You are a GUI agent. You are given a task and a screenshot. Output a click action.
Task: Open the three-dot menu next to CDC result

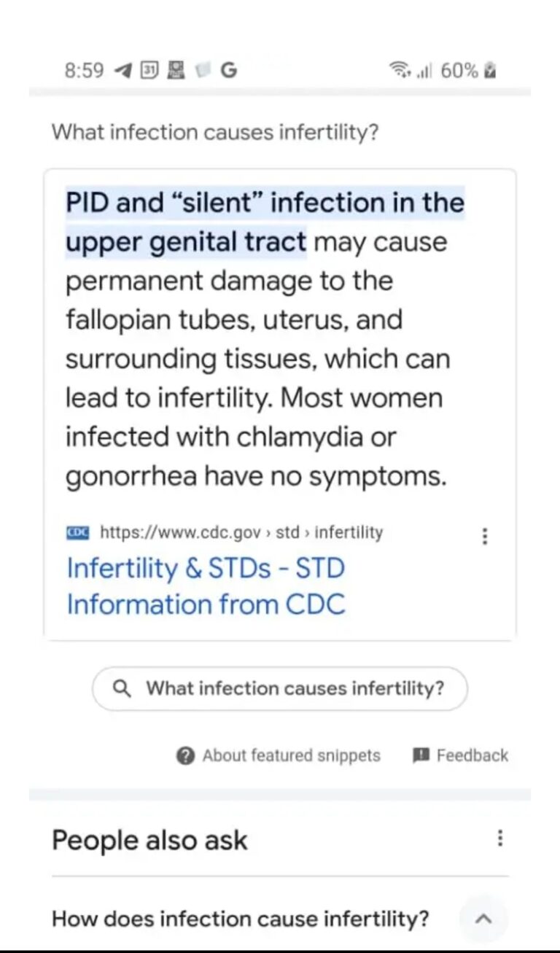tap(486, 537)
